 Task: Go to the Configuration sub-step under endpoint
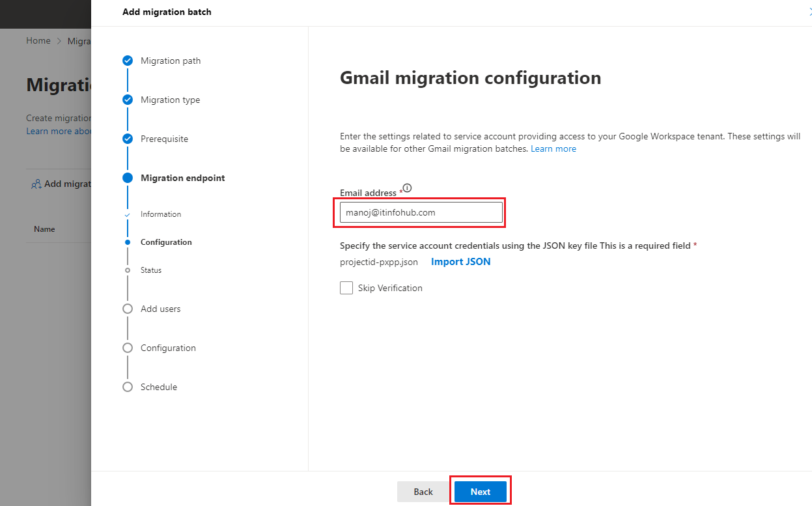coord(166,242)
